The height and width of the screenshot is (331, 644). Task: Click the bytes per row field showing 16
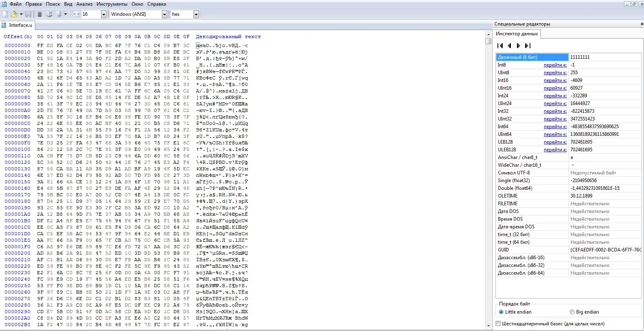point(90,14)
